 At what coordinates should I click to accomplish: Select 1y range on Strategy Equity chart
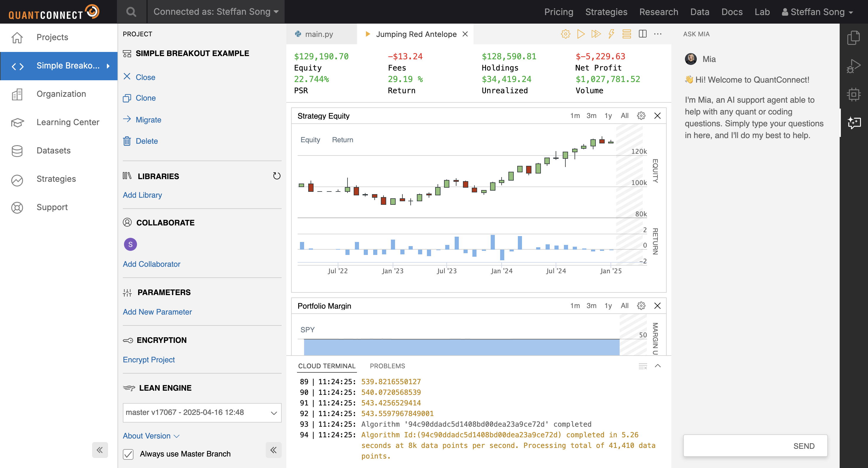pyautogui.click(x=608, y=116)
